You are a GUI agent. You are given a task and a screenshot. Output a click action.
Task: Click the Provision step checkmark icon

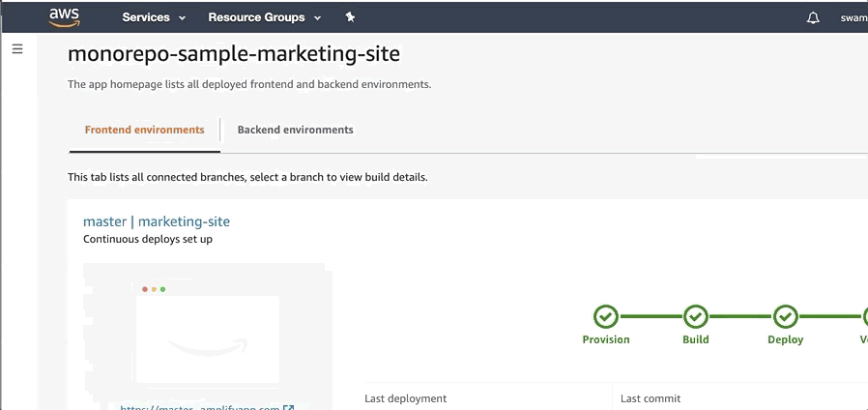coord(606,317)
